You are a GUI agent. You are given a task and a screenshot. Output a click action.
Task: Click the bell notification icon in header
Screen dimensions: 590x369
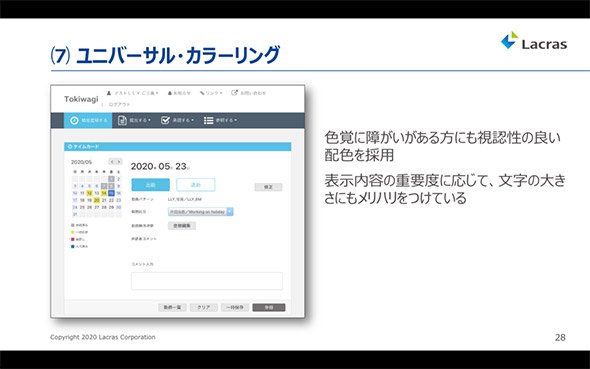coord(170,93)
